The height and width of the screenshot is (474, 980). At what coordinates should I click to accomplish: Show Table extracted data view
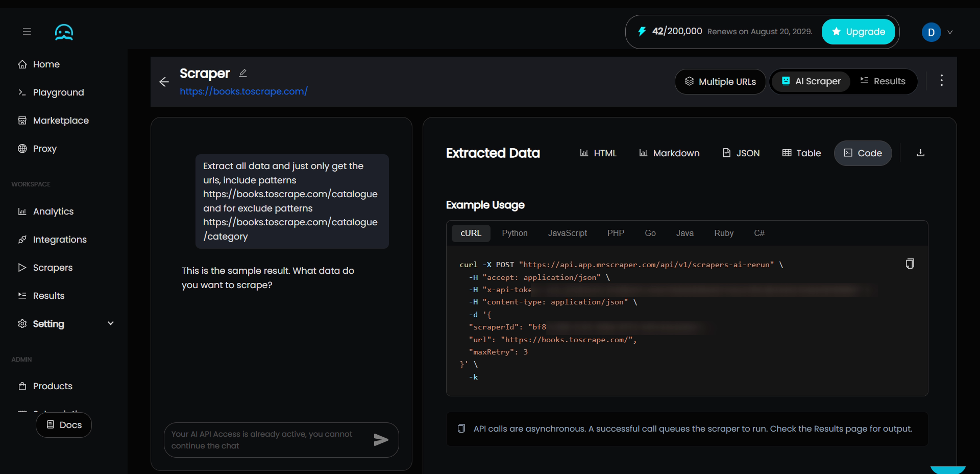coord(801,153)
